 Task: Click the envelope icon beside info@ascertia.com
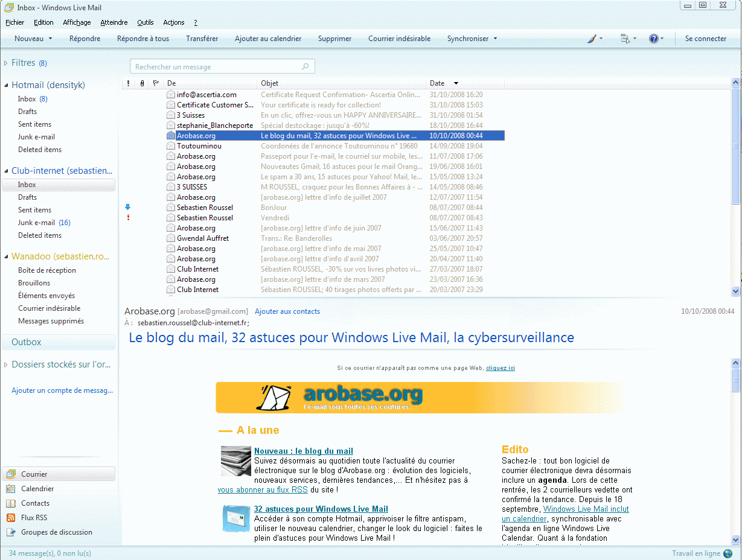click(171, 95)
